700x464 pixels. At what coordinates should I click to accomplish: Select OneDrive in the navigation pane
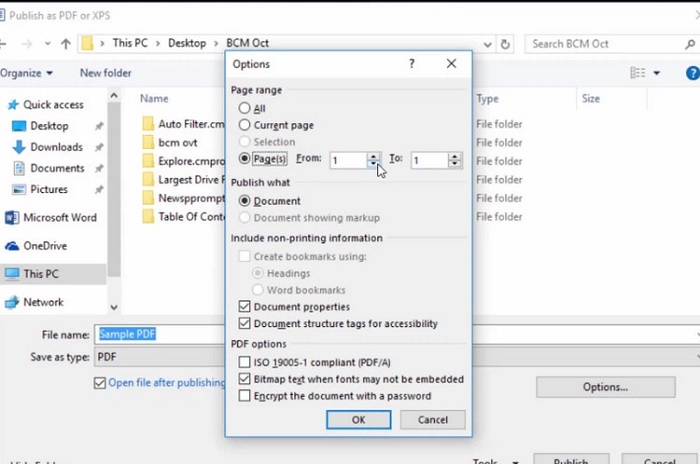click(x=36, y=246)
